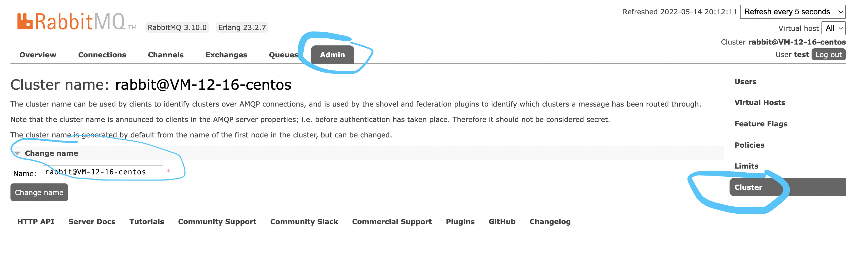This screenshot has width=868, height=276.
Task: Open the Refresh every 5 seconds dropdown
Action: 793,12
